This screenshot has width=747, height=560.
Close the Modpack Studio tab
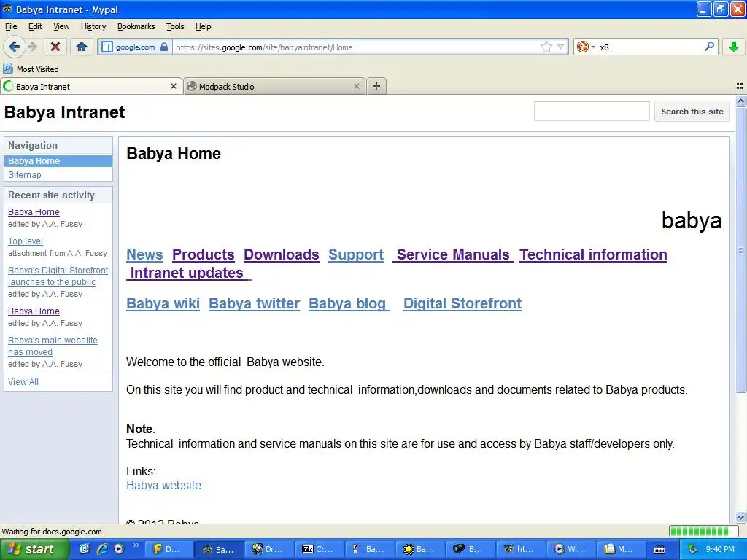click(356, 86)
